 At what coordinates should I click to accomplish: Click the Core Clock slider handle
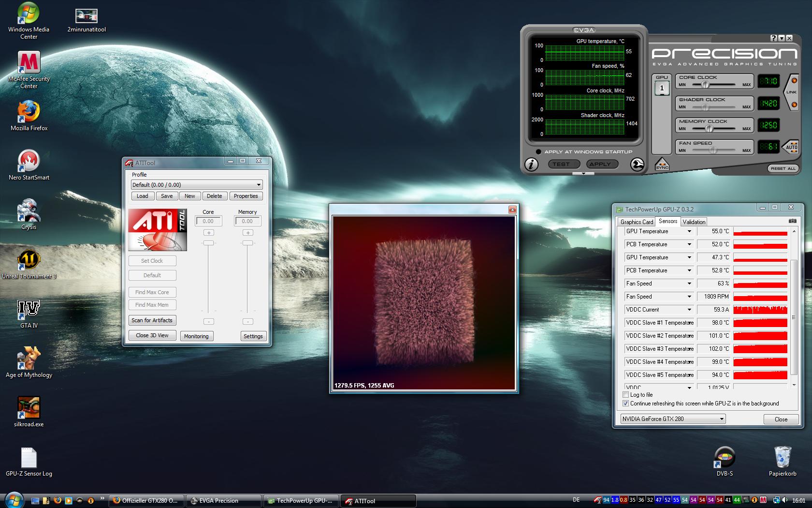click(x=705, y=85)
